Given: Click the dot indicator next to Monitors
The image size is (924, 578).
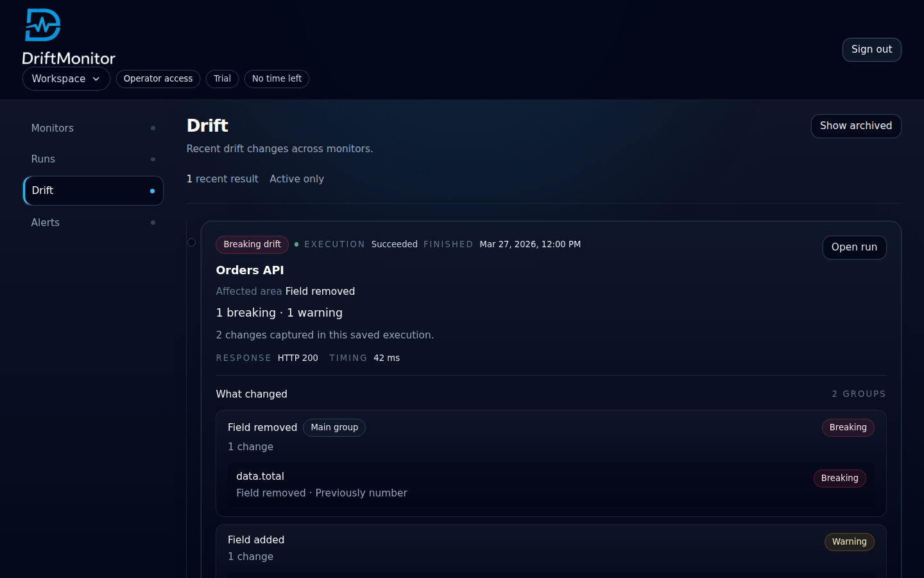Looking at the screenshot, I should 153,128.
